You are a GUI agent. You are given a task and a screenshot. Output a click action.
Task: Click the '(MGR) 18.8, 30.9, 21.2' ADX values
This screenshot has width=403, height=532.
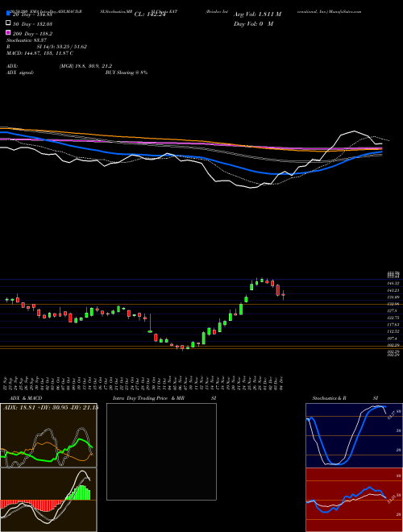click(x=85, y=66)
